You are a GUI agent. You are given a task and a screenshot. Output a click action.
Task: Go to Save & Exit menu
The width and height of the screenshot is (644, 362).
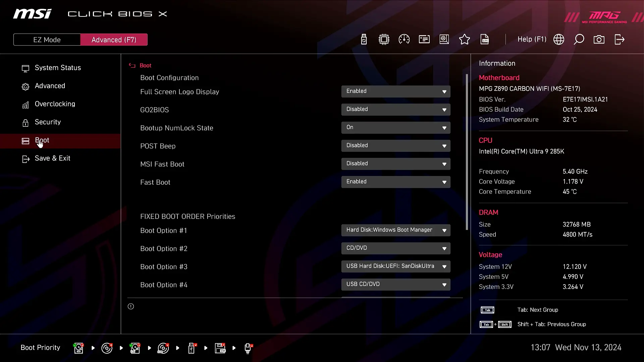[52, 158]
